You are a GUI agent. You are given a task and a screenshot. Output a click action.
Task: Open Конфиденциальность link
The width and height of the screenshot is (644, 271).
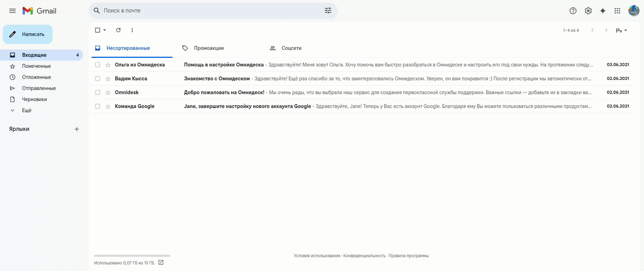[364, 256]
